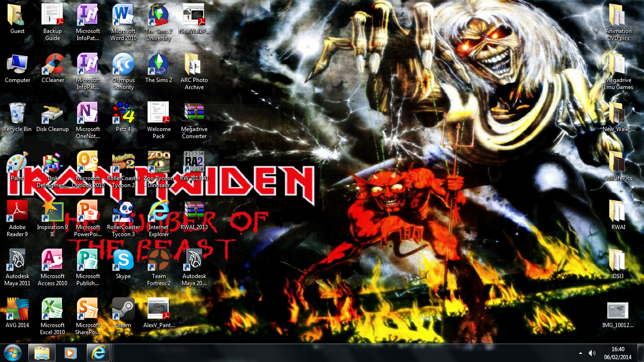The width and height of the screenshot is (644, 362).
Task: Open Windows Media Player from the taskbar
Action: (70, 353)
